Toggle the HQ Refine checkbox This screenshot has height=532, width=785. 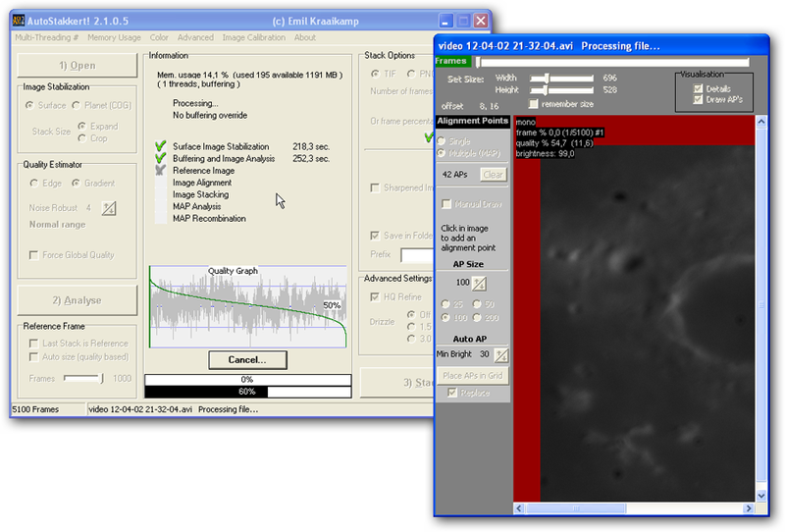375,297
